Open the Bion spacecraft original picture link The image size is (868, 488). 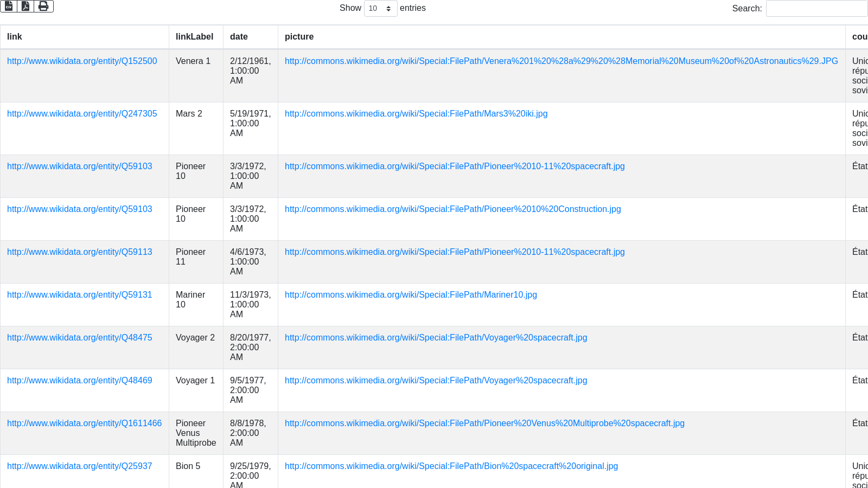point(451,466)
